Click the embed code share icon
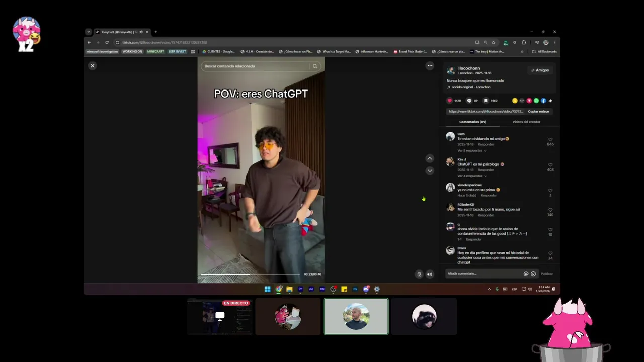 click(522, 101)
